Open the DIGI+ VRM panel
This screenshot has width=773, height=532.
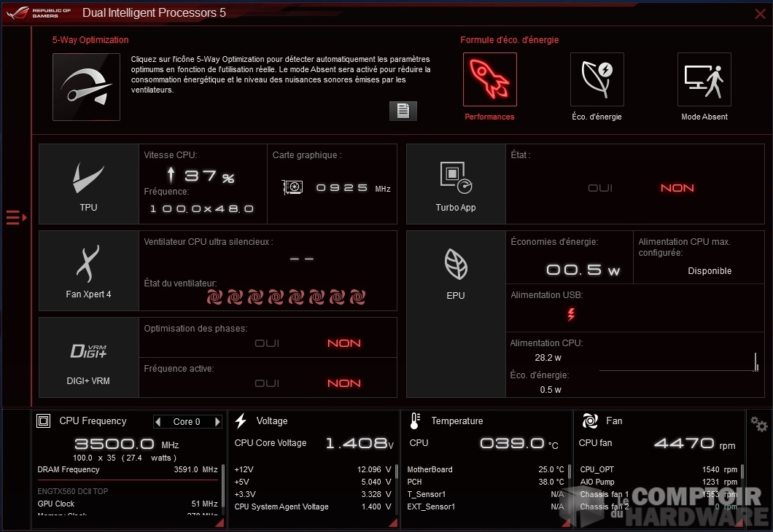[88, 357]
